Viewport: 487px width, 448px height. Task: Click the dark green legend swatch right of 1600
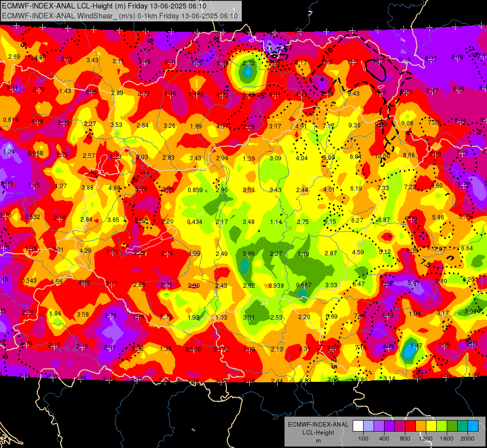[452, 426]
